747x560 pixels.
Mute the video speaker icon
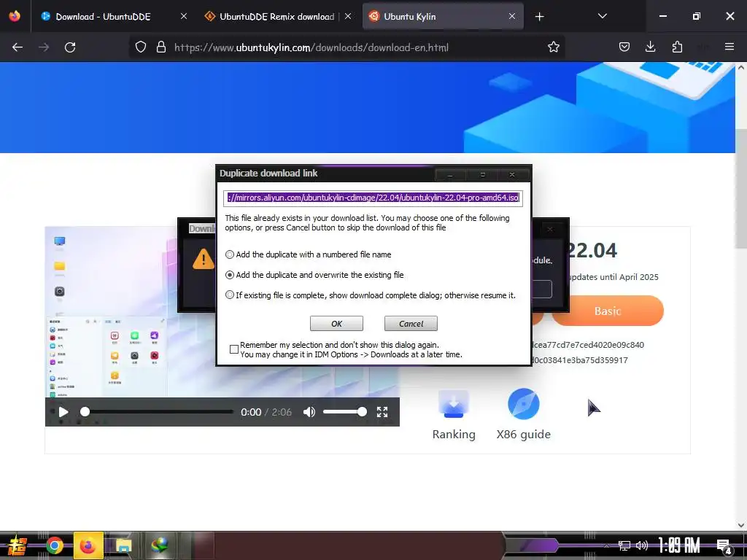click(x=309, y=412)
